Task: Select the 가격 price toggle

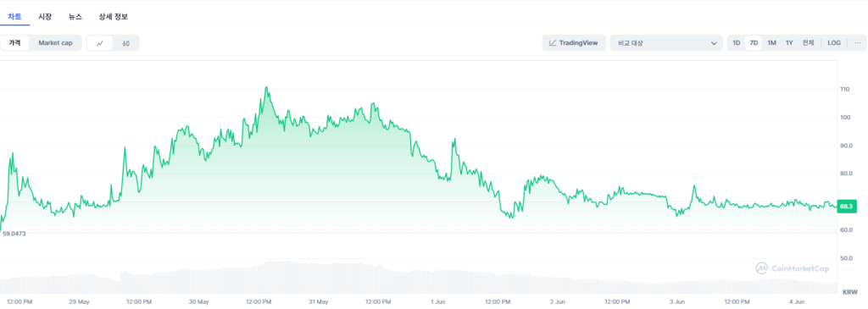Action: pyautogui.click(x=15, y=43)
